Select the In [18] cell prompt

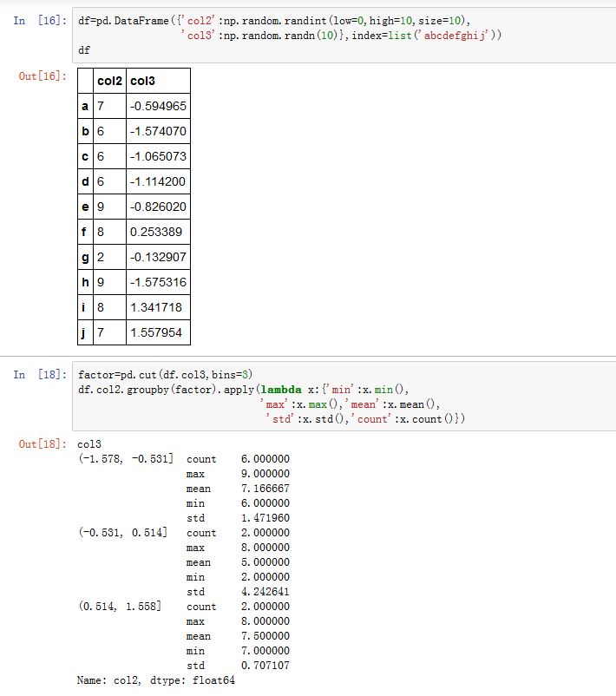(x=40, y=375)
